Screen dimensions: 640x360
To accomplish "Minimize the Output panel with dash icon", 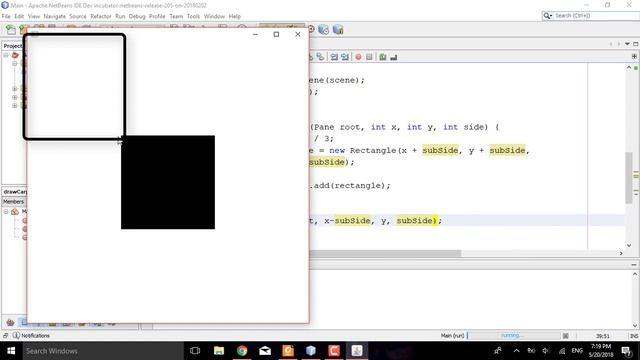I will point(634,264).
